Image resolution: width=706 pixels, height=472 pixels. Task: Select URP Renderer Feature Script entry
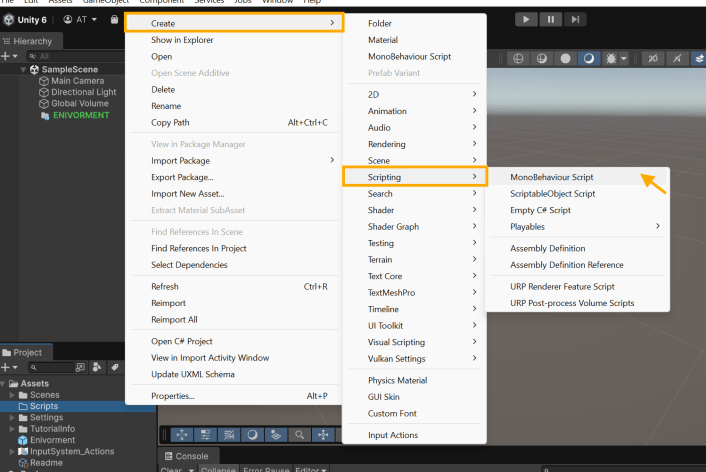point(578,286)
